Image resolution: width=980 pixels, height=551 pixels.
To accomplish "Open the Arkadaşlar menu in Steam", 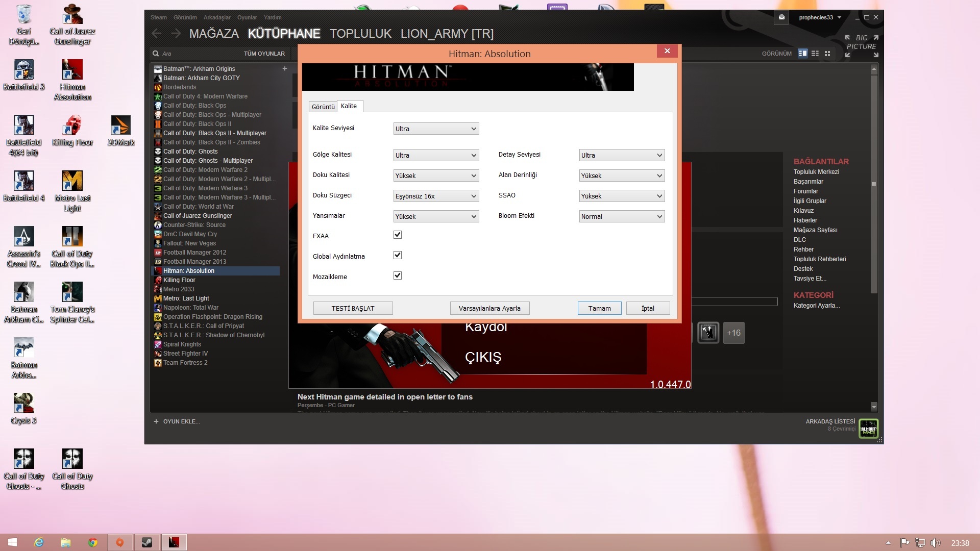I will (217, 17).
